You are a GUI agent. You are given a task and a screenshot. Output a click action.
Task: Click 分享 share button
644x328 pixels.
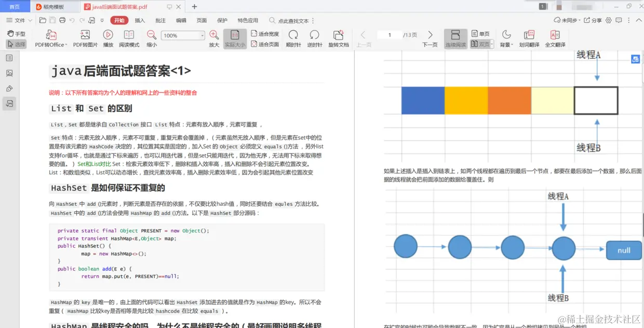click(x=593, y=20)
